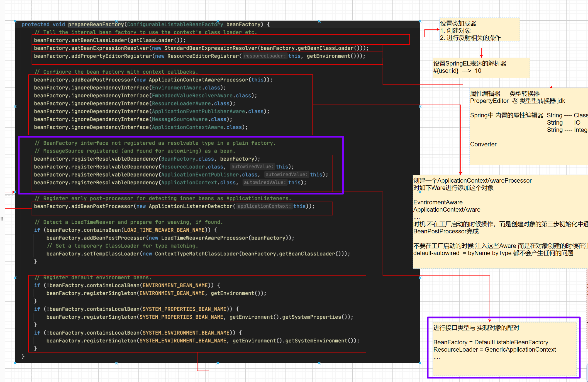Click the note line starting 'default-autowired = byName byType'
Image resolution: width=588 pixels, height=382 pixels.
[493, 253]
